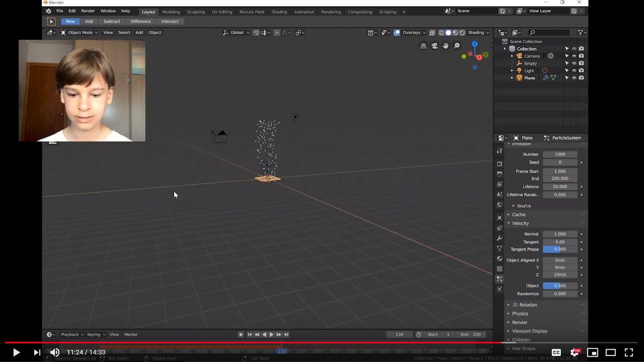This screenshot has height=362, width=644.
Task: Open the Shading options dropdown
Action: point(478,33)
